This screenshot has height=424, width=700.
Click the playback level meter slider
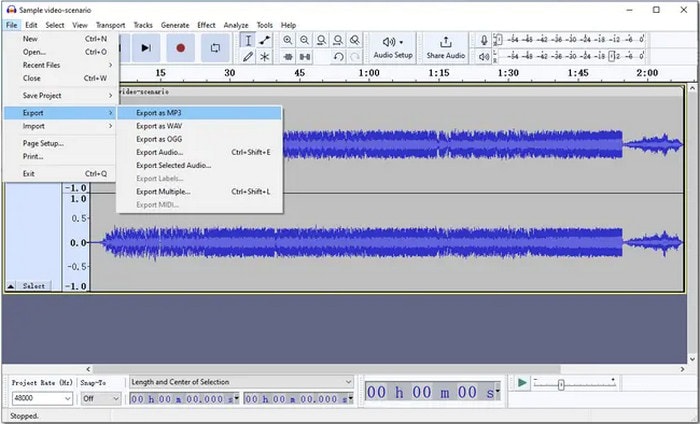[614, 56]
